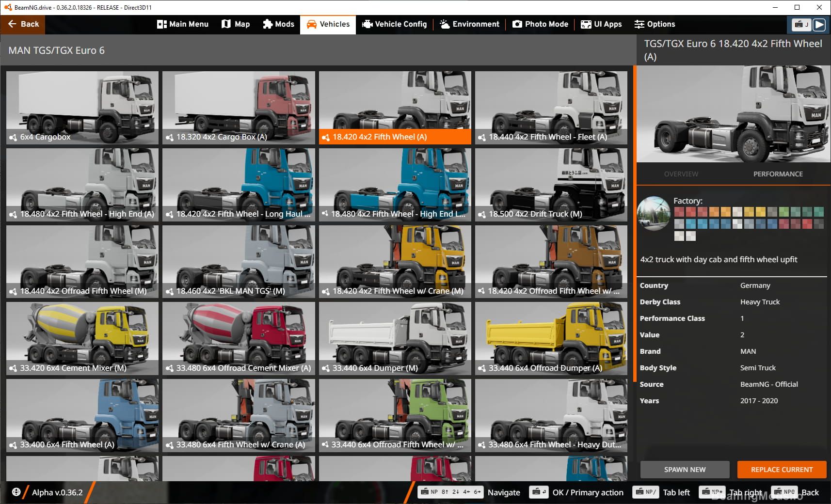Image resolution: width=831 pixels, height=504 pixels.
Task: Go back using the top-left Back button
Action: (23, 24)
